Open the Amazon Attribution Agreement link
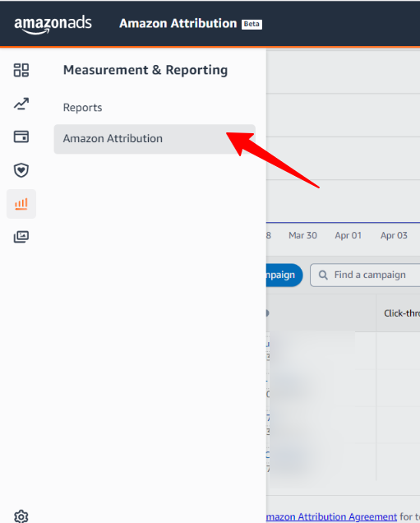Image resolution: width=420 pixels, height=523 pixels. pos(331,516)
